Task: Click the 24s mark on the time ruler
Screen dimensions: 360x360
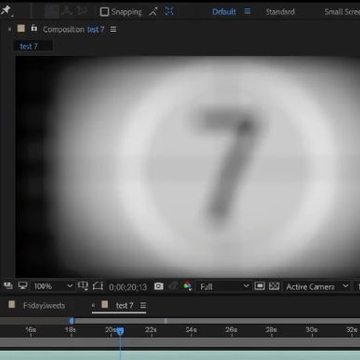Action: [191, 330]
